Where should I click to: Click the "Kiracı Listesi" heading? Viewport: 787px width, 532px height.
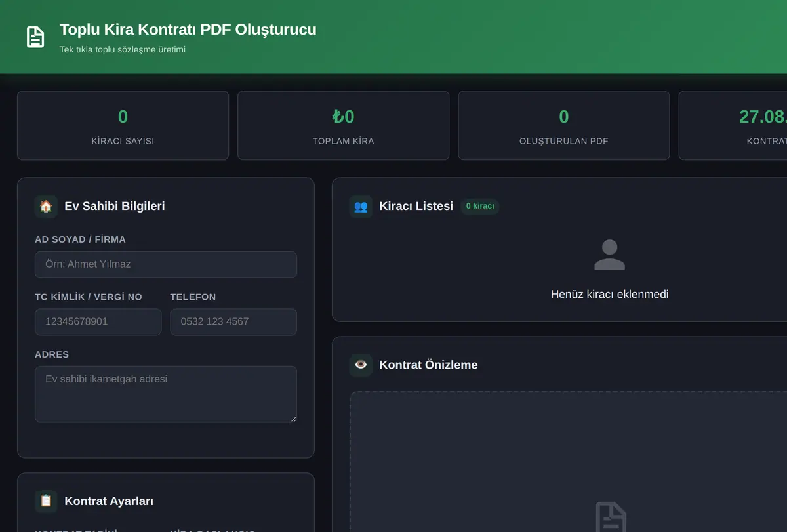(416, 206)
